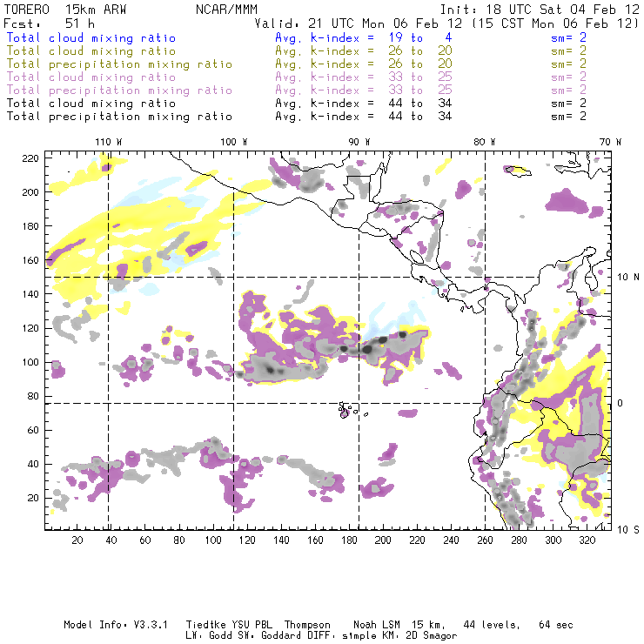Select the 'Thompson' microphysics label
The image size is (644, 644).
(x=307, y=625)
